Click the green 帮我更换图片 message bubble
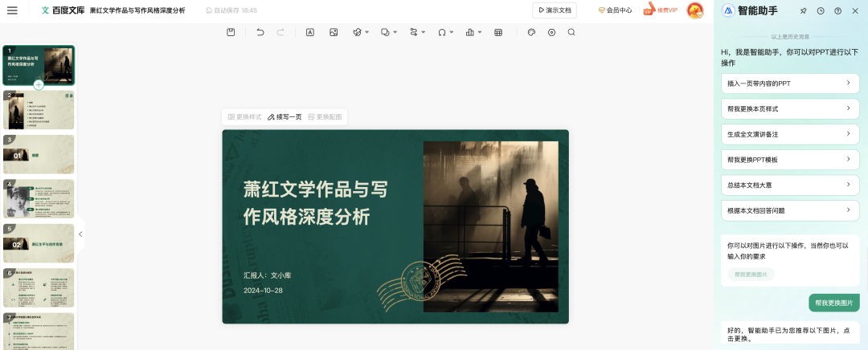This screenshot has height=350, width=868. 833,303
